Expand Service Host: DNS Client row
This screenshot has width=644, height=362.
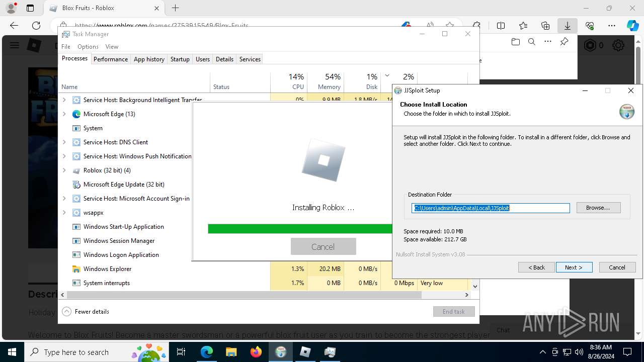pos(64,142)
